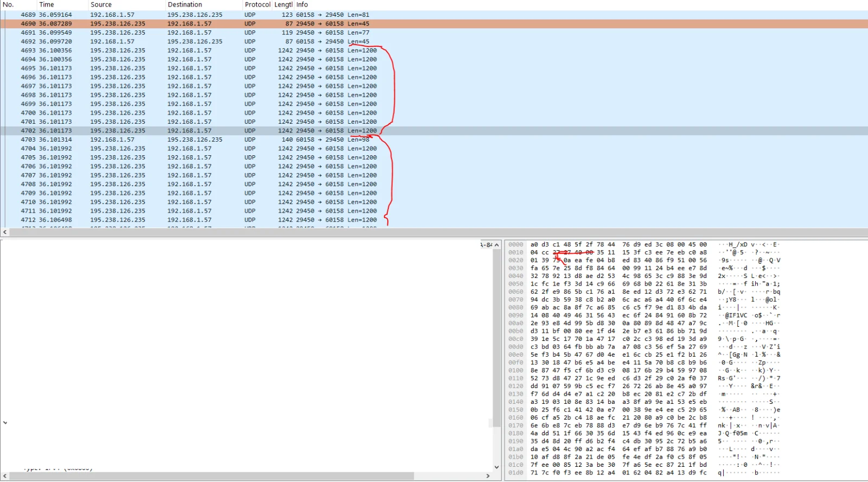Select highlighted packet 4690 row
This screenshot has height=482, width=868.
[x=217, y=24]
